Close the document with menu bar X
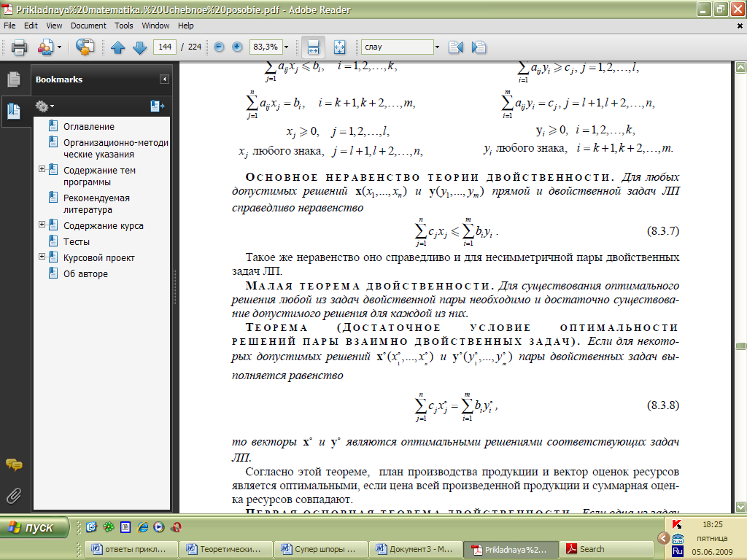This screenshot has height=560, width=747. click(740, 26)
